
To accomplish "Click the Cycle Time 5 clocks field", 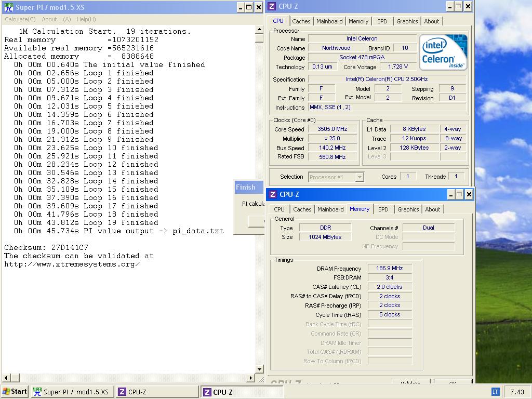I will (x=390, y=314).
